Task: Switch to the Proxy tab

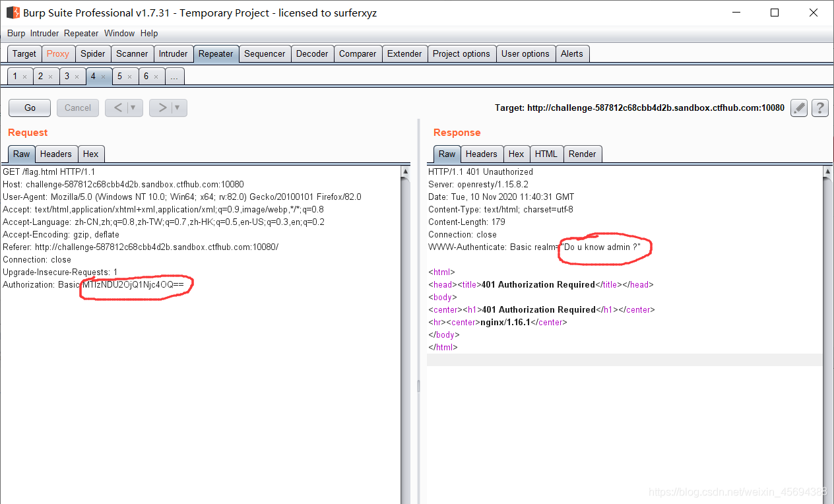Action: (x=58, y=54)
